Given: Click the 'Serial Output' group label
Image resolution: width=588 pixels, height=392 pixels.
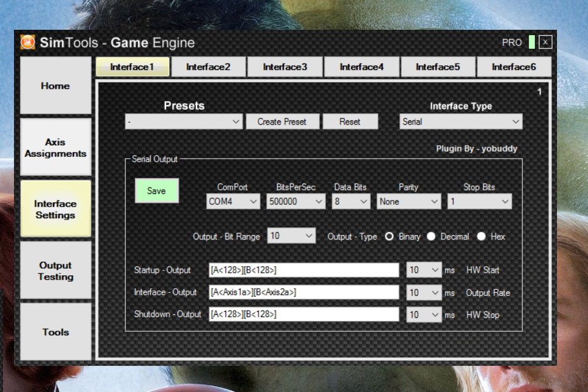Looking at the screenshot, I should [x=154, y=159].
